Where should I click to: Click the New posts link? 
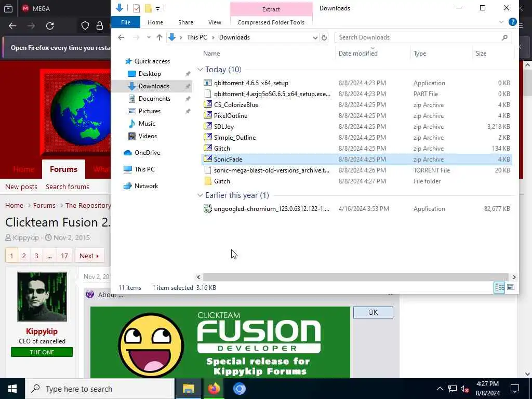pos(21,187)
